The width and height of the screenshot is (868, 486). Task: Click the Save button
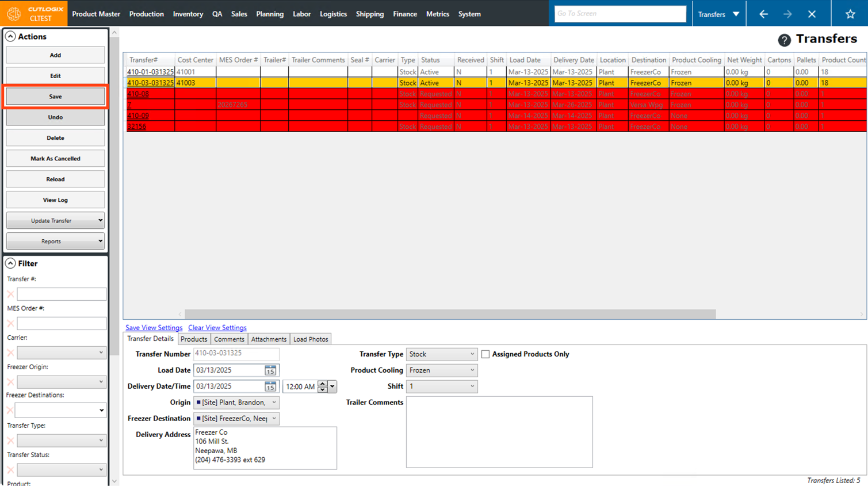click(x=55, y=97)
